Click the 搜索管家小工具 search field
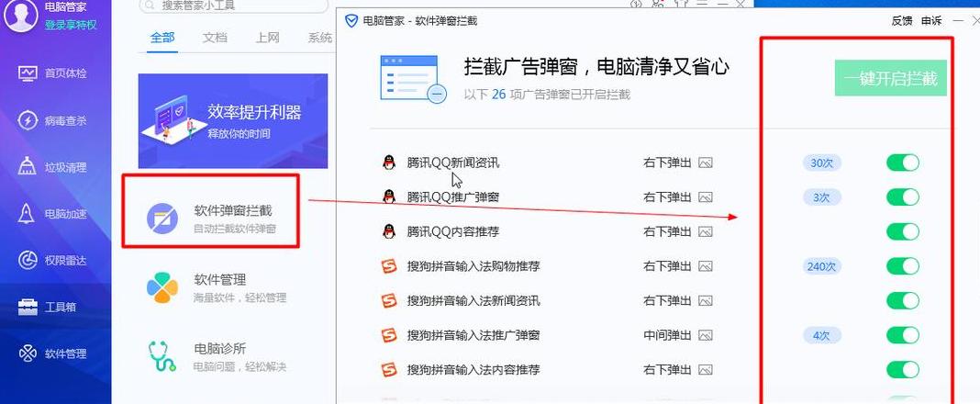 [233, 6]
